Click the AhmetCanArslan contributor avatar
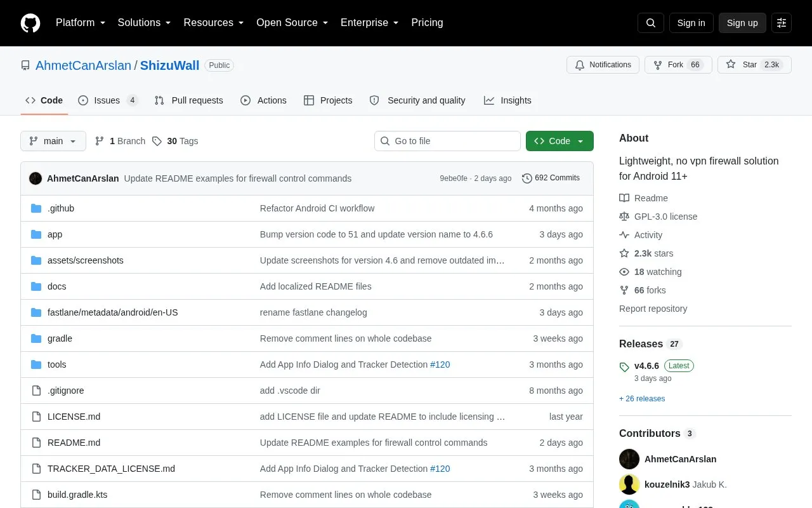Viewport: 812px width, 508px height. point(629,459)
